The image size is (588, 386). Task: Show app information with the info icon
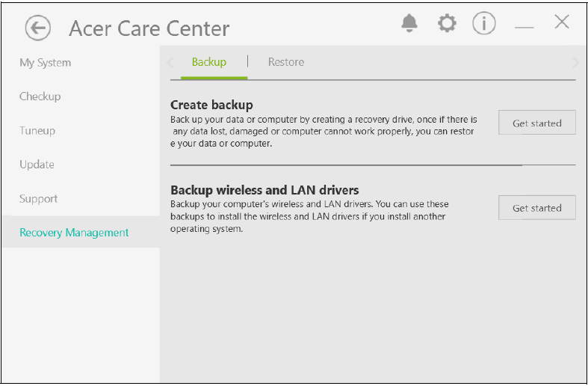(x=484, y=24)
